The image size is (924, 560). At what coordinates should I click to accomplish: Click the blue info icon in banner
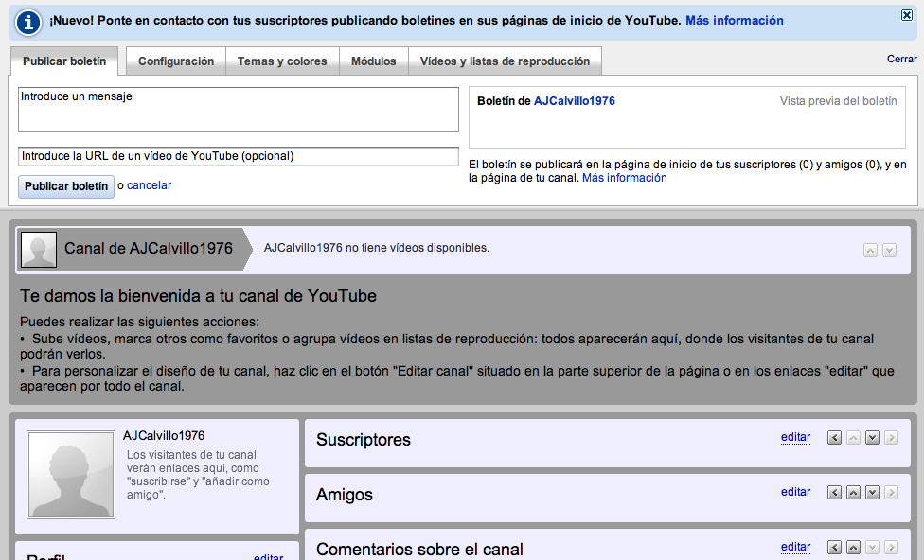pyautogui.click(x=28, y=23)
